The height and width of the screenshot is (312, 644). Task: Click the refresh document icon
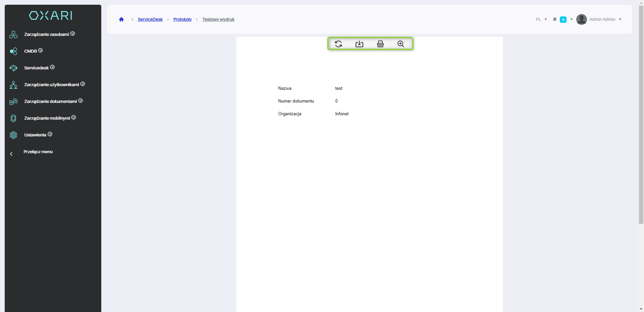pyautogui.click(x=338, y=44)
